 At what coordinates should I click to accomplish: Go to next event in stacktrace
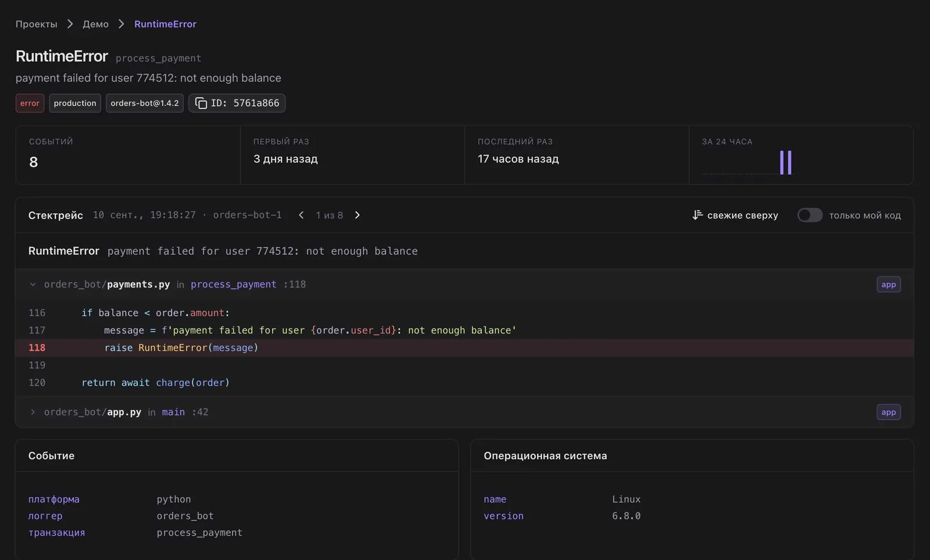[x=357, y=215]
